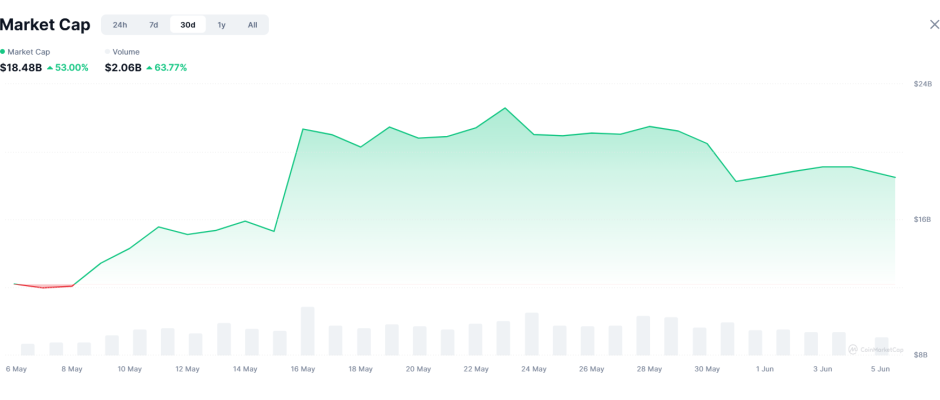The image size is (940, 400).
Task: Click the green Market Cap legend dot
Action: coord(3,52)
